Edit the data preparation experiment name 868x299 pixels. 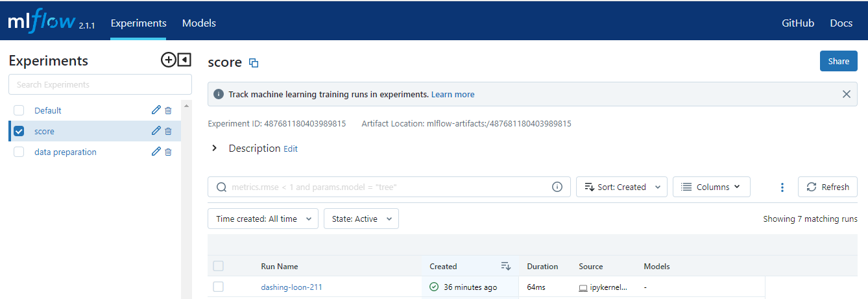coord(156,152)
